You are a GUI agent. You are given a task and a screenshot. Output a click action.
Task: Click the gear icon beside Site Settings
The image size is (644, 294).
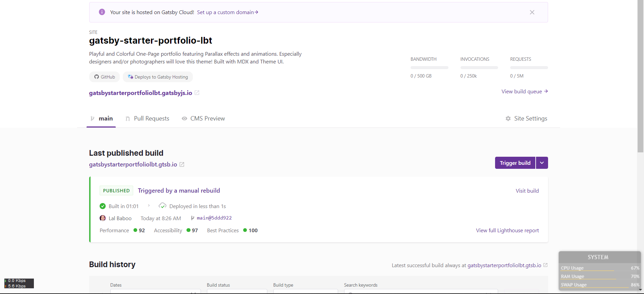[508, 118]
